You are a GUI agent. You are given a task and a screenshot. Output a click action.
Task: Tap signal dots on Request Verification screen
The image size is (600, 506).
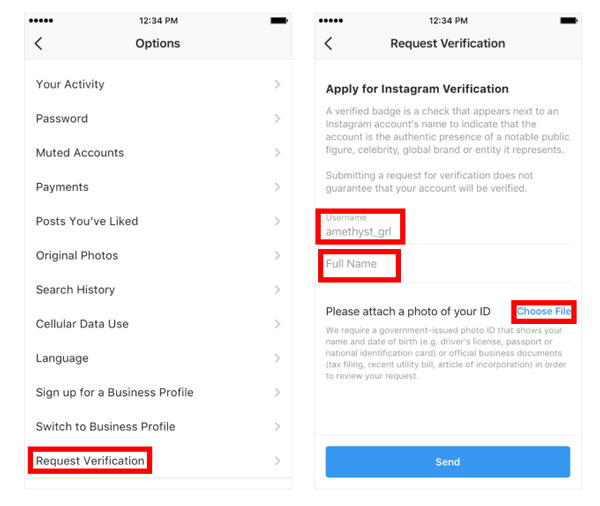click(x=331, y=21)
